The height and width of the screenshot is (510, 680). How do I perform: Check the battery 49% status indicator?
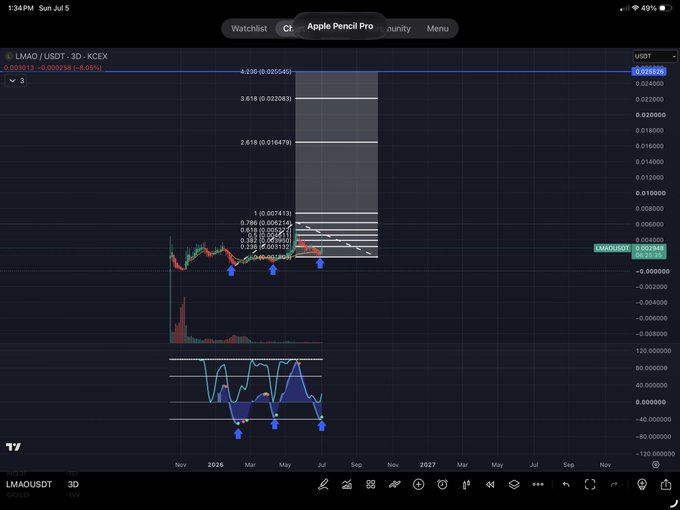click(655, 8)
